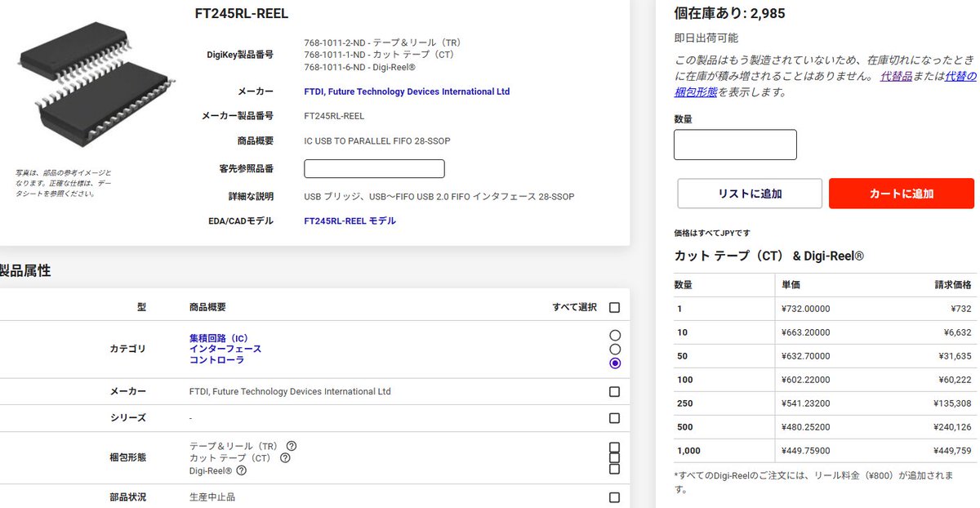Check the シリーズ attribute row checkbox
The height and width of the screenshot is (508, 980).
tap(614, 418)
